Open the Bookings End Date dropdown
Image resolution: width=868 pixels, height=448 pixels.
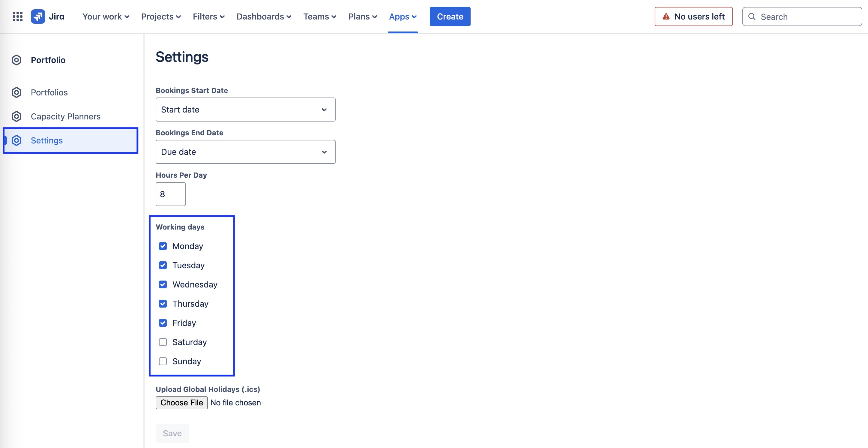[x=245, y=152]
